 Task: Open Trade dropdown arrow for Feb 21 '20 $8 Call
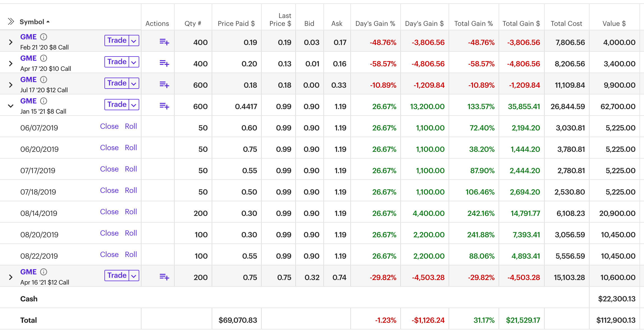[134, 41]
